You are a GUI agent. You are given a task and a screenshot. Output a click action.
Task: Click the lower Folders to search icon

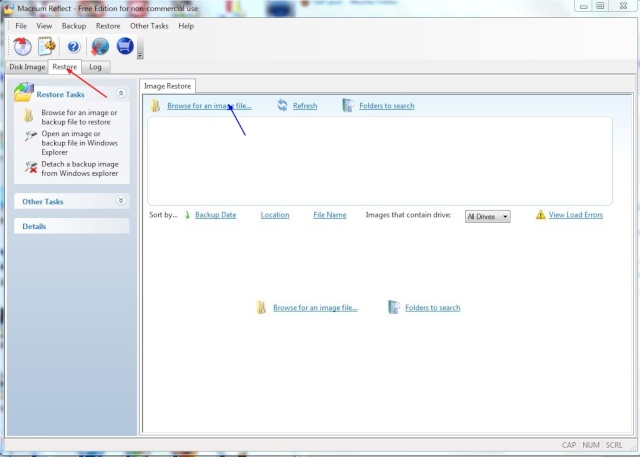(x=394, y=307)
